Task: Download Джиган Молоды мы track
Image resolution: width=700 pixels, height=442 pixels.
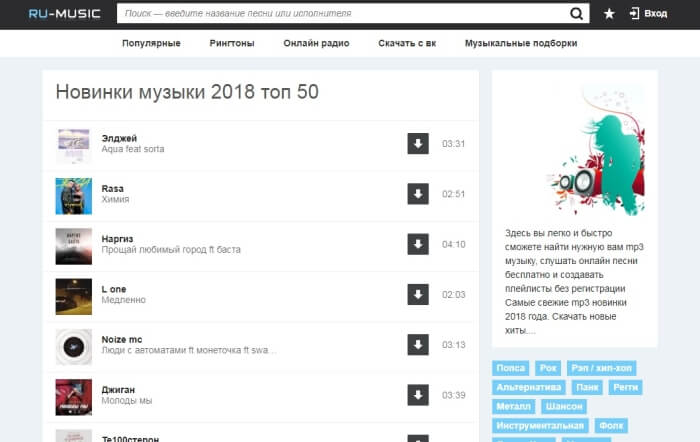Action: (x=418, y=395)
